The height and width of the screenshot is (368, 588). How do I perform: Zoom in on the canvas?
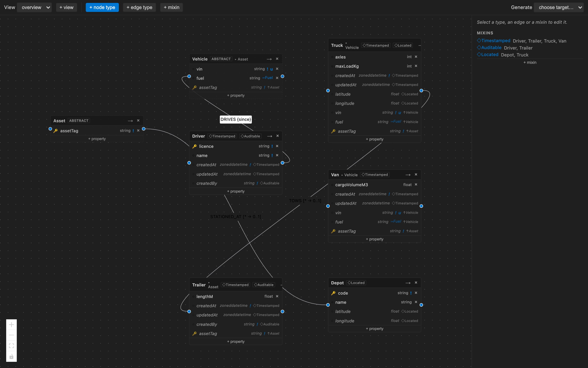pos(11,325)
